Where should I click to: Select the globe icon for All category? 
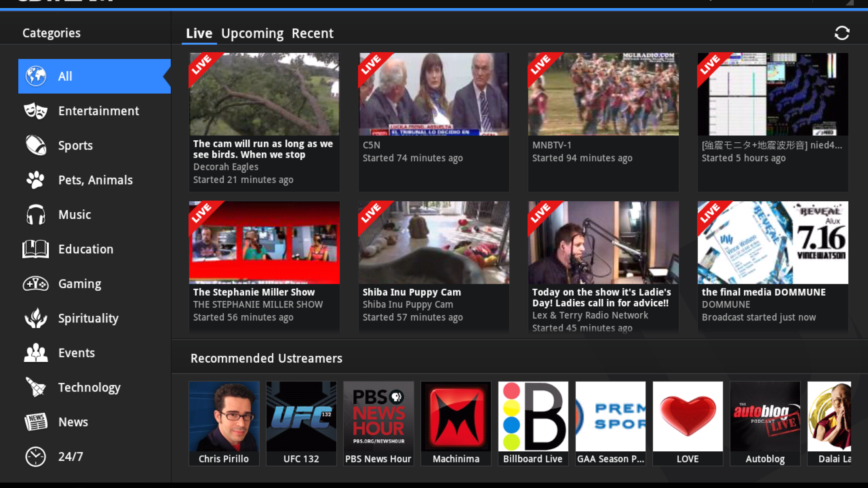click(x=36, y=76)
